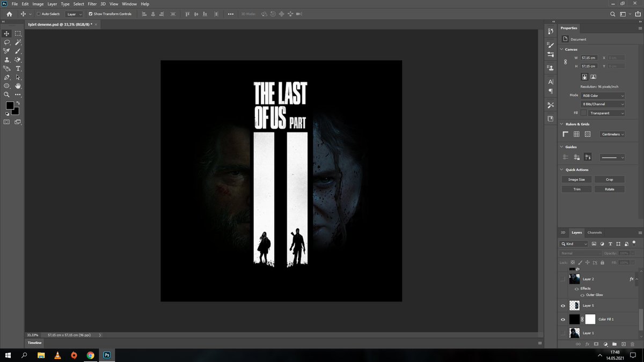Viewport: 644px width, 362px height.
Task: Collapse the Canvas section
Action: click(x=562, y=49)
